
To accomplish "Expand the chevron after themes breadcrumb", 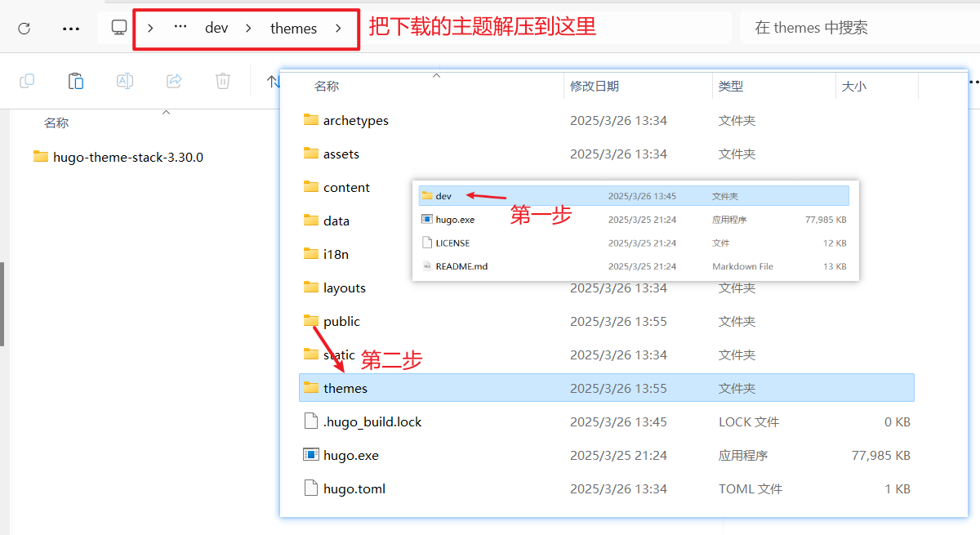I will pos(338,28).
